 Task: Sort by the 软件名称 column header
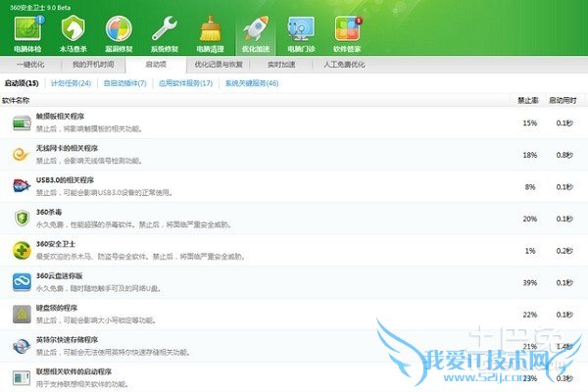(16, 101)
